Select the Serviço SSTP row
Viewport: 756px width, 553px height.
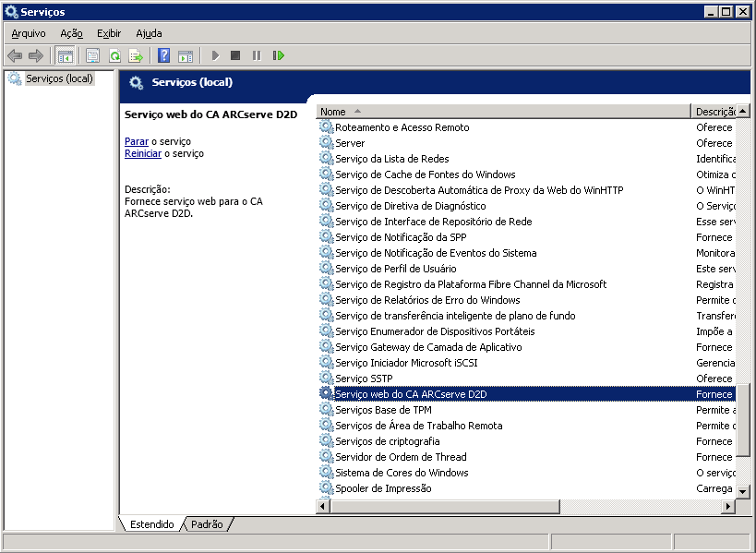point(364,379)
